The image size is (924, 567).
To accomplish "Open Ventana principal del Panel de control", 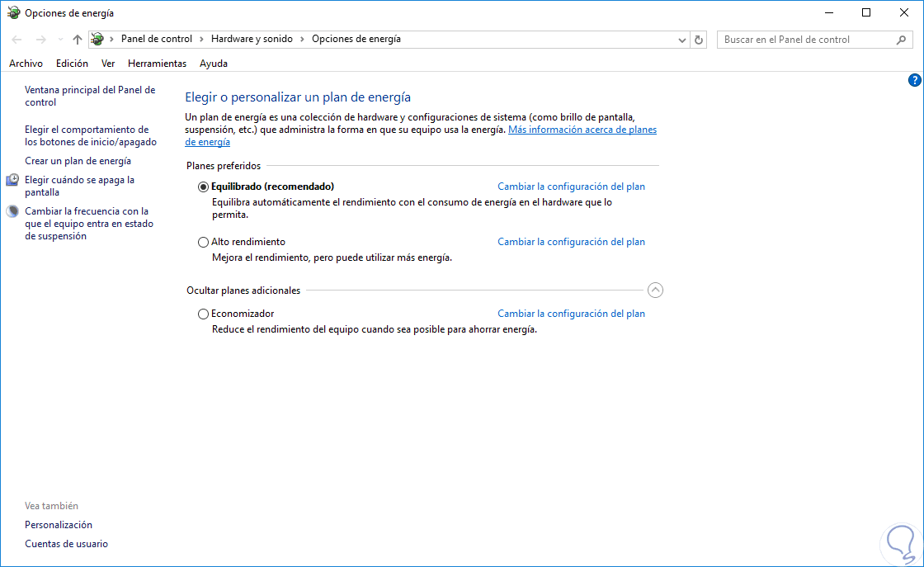I will [90, 96].
